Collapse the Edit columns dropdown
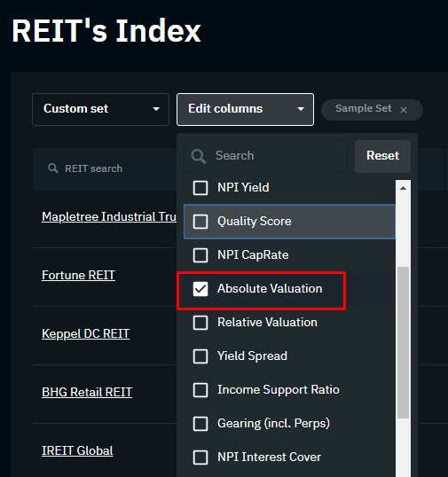448x477 pixels. (245, 109)
